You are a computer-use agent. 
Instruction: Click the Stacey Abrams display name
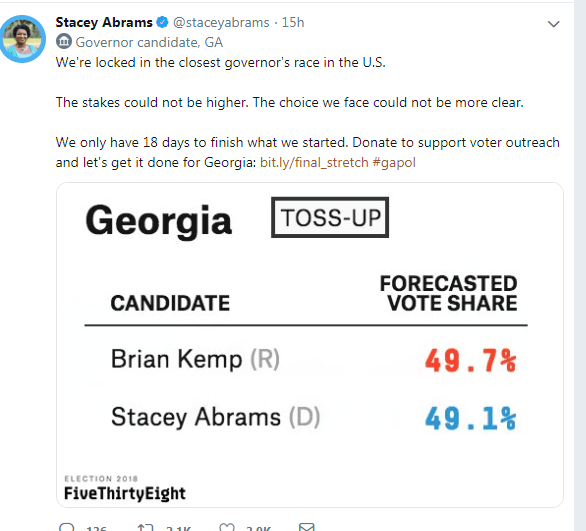click(104, 22)
